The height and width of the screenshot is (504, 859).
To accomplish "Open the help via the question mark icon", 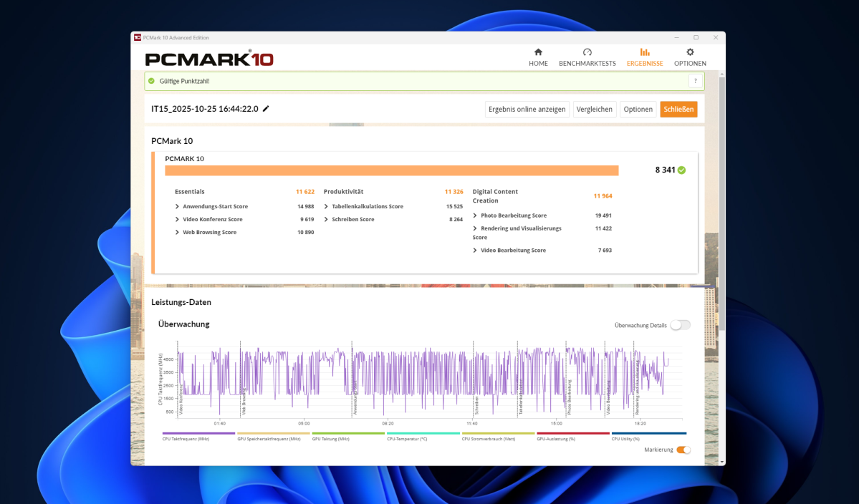I will pyautogui.click(x=694, y=81).
